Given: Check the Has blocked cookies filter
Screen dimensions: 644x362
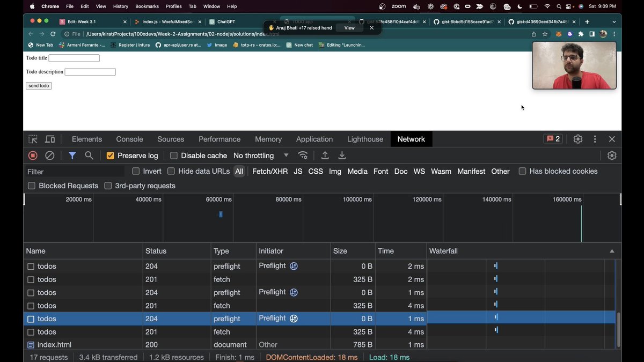Looking at the screenshot, I should pos(522,171).
